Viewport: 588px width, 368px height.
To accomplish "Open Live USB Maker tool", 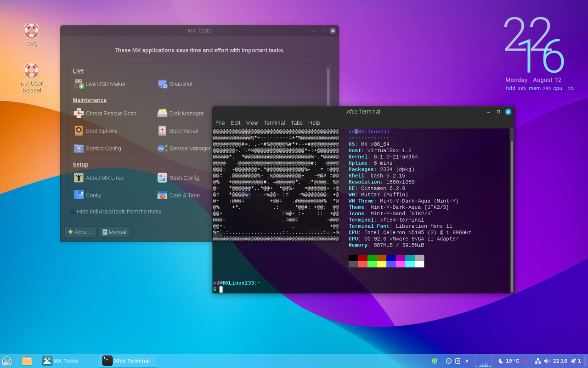I will click(100, 84).
